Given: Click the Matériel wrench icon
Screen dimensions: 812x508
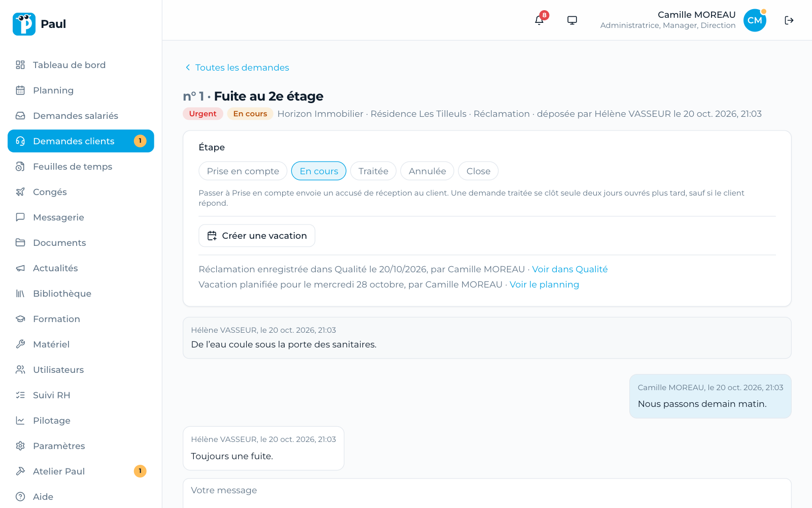Looking at the screenshot, I should tap(20, 344).
